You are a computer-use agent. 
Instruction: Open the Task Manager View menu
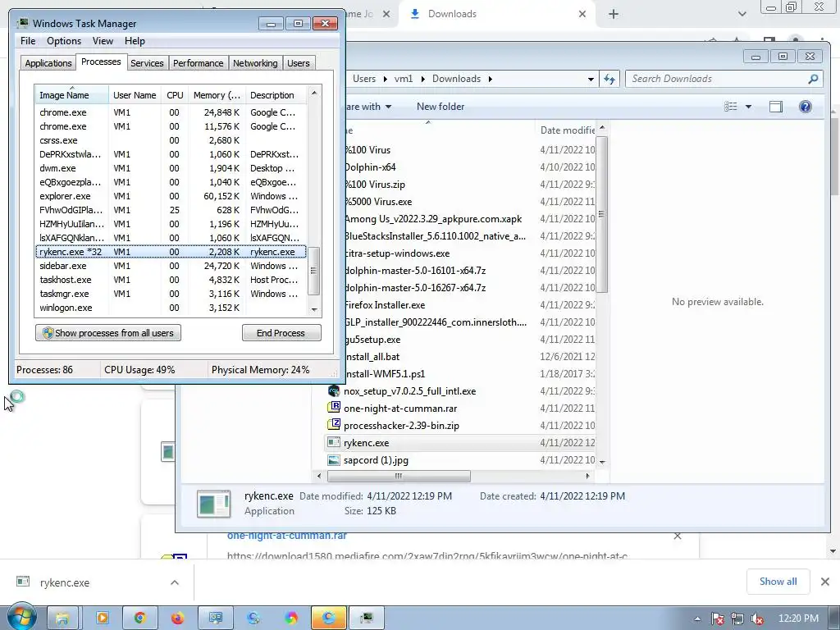pyautogui.click(x=103, y=41)
